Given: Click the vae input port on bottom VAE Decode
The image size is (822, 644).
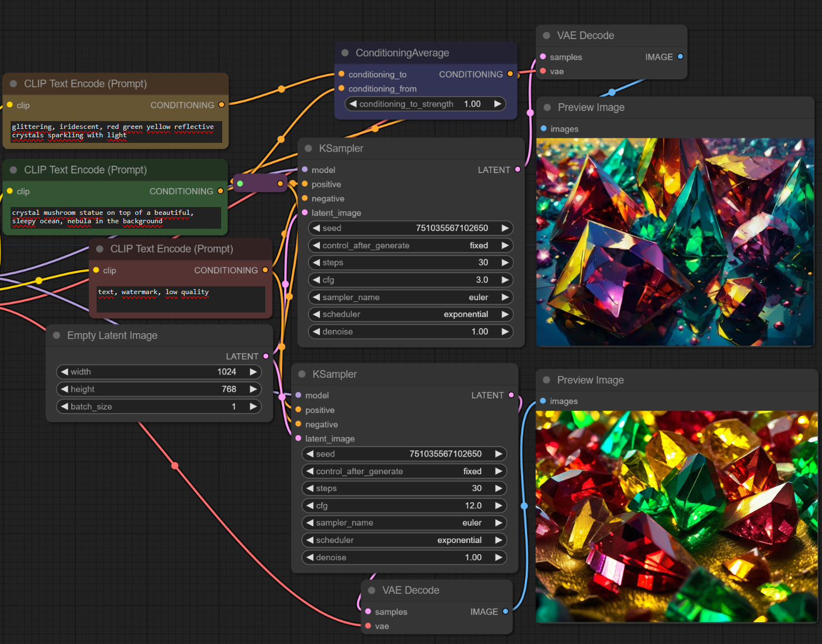Looking at the screenshot, I should (x=368, y=626).
